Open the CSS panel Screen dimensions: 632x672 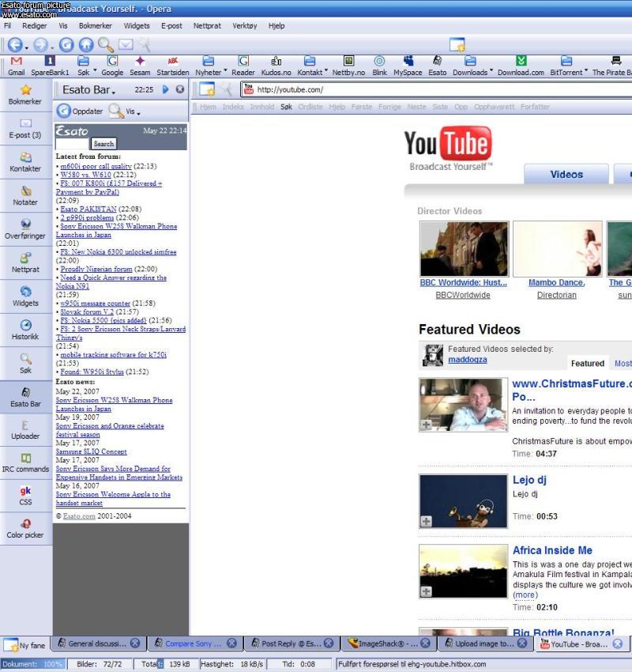[25, 496]
